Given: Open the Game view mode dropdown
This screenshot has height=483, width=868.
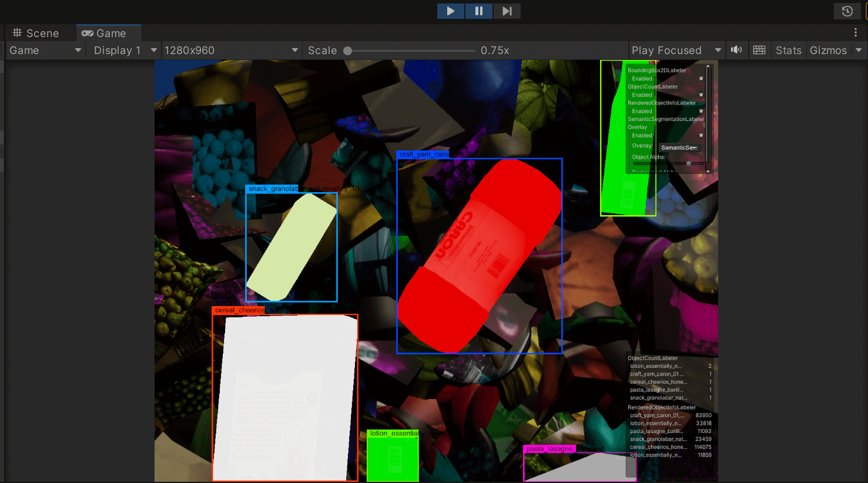Looking at the screenshot, I should click(45, 51).
